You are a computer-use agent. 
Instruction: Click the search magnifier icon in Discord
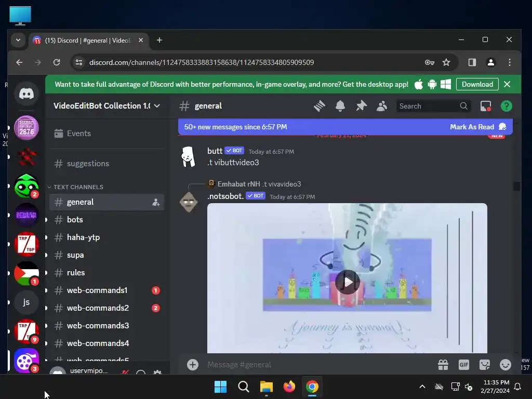click(463, 106)
